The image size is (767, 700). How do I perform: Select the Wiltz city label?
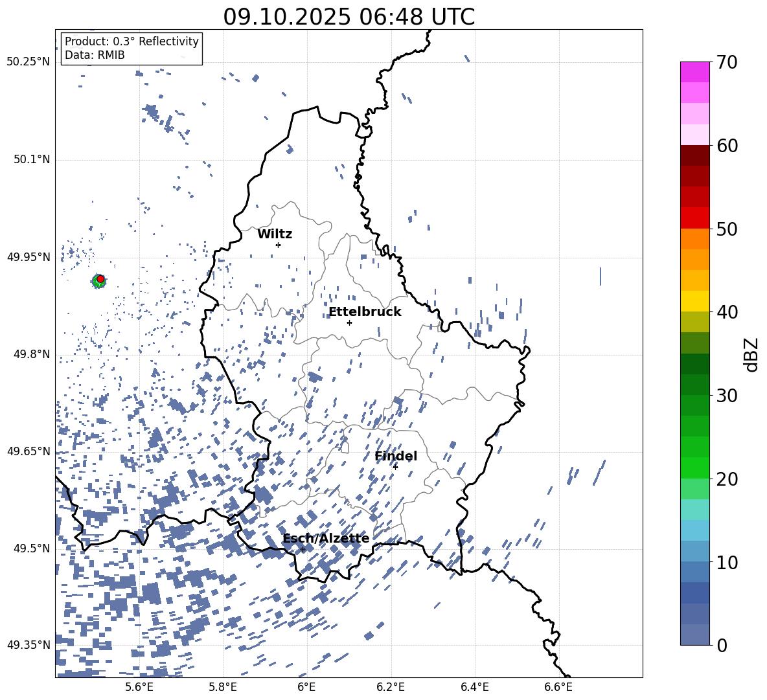click(x=275, y=234)
